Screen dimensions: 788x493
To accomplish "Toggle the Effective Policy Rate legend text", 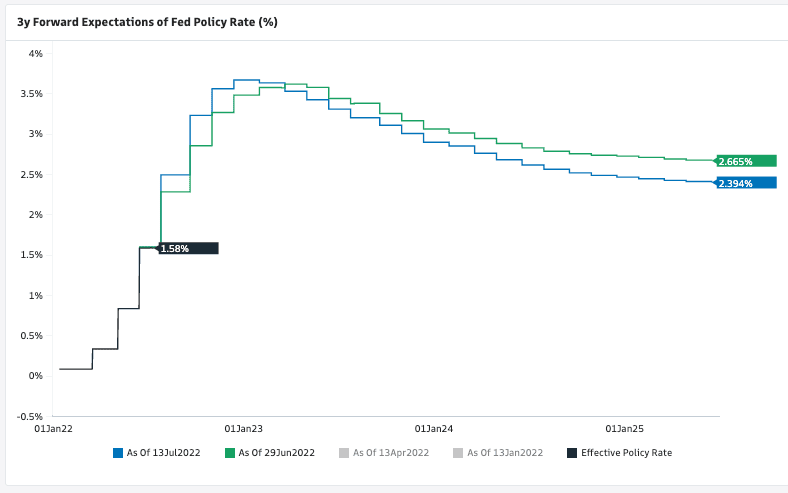I will (626, 453).
